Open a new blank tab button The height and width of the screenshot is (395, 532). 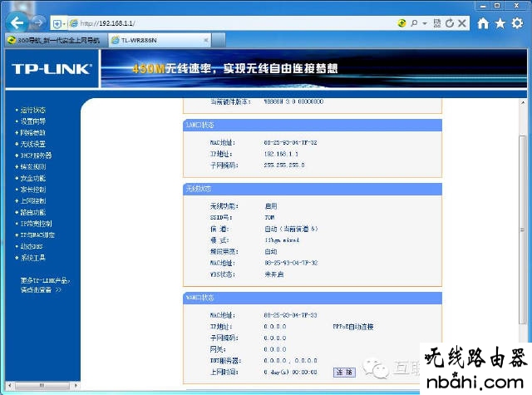pos(219,40)
